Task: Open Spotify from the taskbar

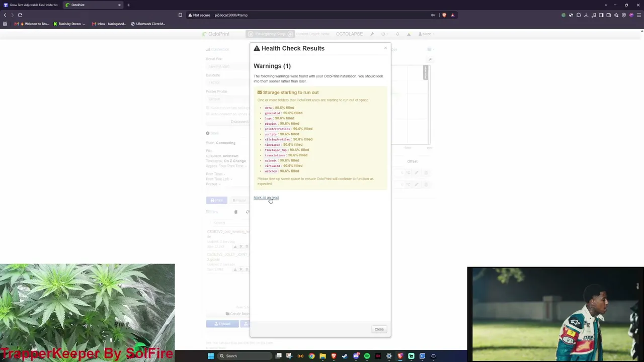Action: click(367, 356)
